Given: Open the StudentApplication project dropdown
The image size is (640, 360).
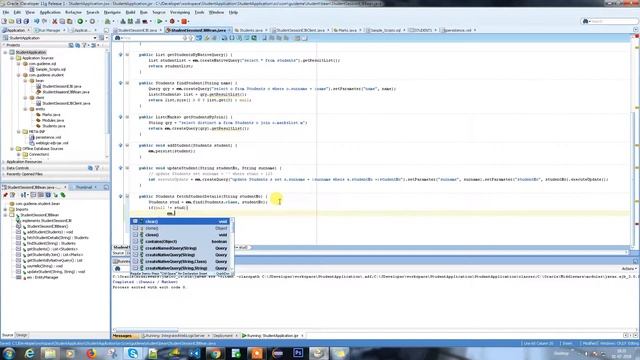Looking at the screenshot, I should 95,38.
